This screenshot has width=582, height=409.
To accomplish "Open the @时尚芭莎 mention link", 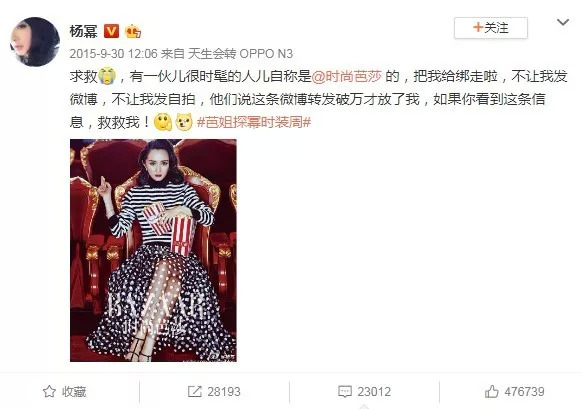I will tap(346, 76).
